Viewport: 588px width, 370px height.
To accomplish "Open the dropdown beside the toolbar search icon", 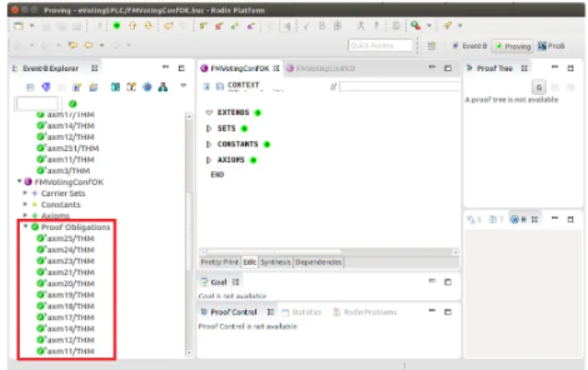I will coord(429,26).
